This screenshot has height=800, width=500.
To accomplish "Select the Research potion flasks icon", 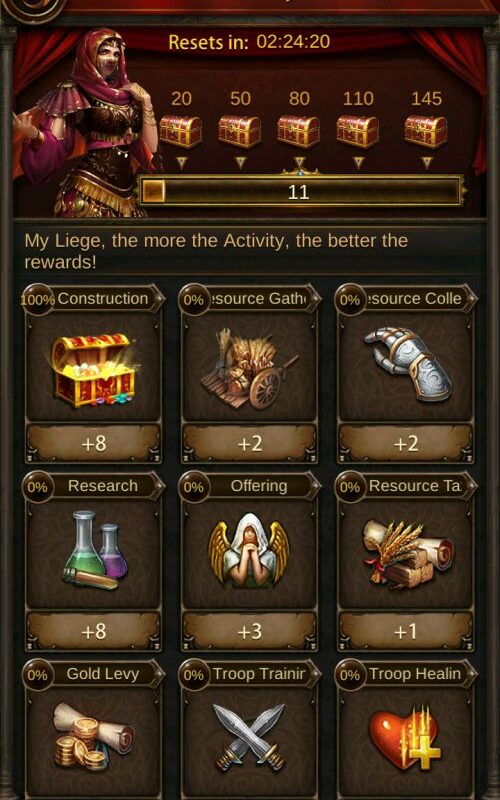I will point(95,551).
